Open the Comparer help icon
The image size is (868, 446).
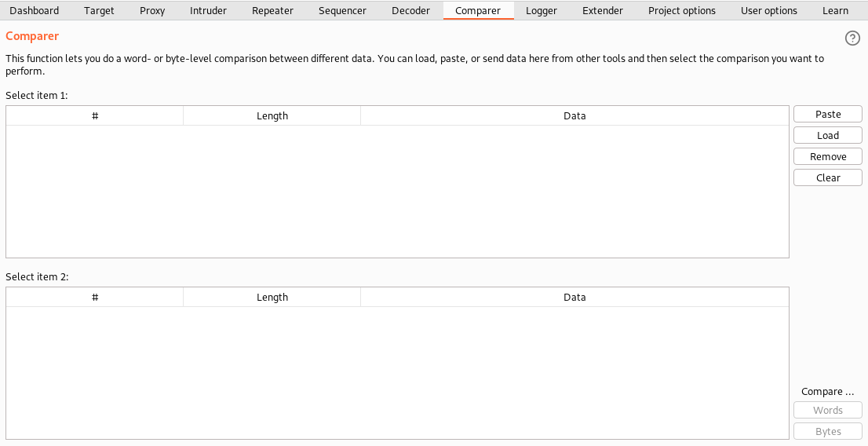(852, 38)
